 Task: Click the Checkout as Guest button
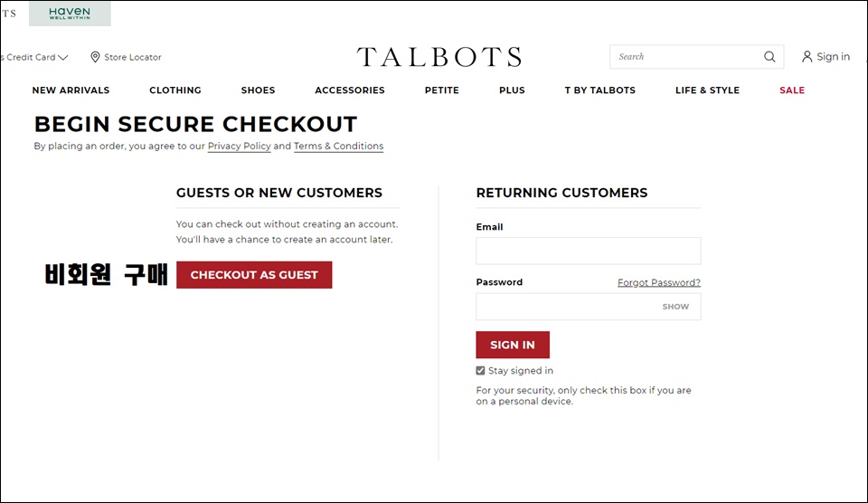254,275
